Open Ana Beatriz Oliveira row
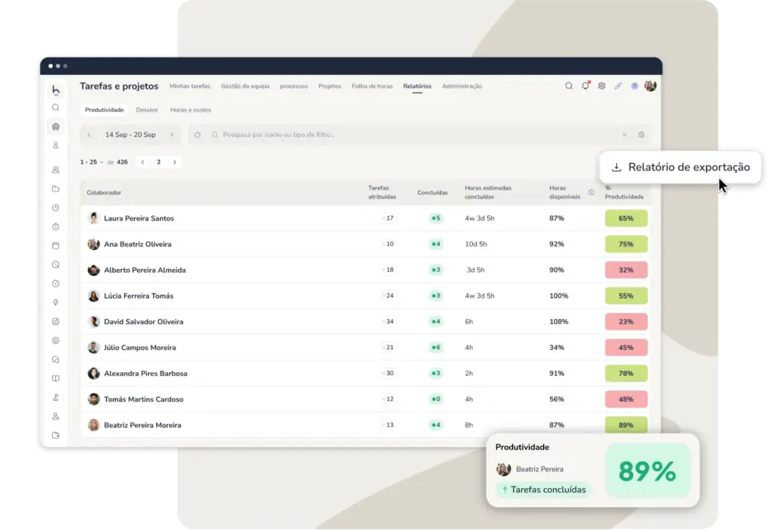The width and height of the screenshot is (776, 532). click(x=365, y=244)
